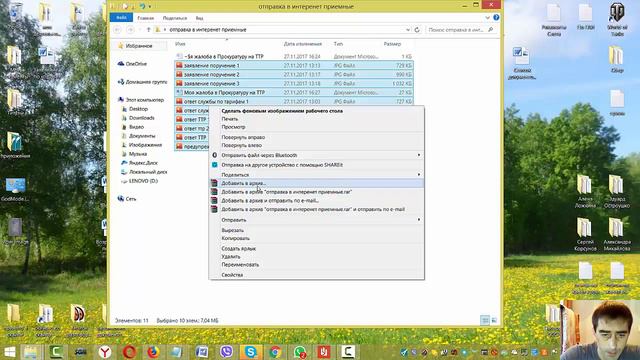Launch Firefox from the taskbar
The height and width of the screenshot is (360, 640).
tap(153, 351)
